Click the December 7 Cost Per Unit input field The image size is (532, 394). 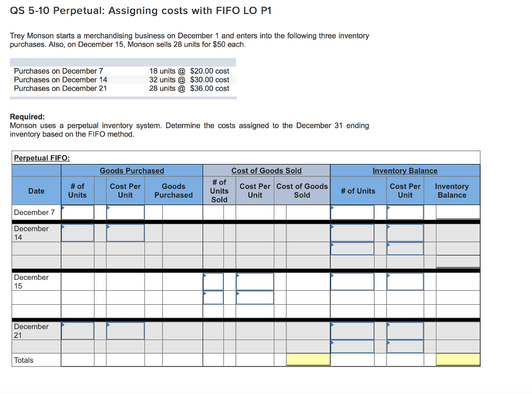(x=125, y=212)
